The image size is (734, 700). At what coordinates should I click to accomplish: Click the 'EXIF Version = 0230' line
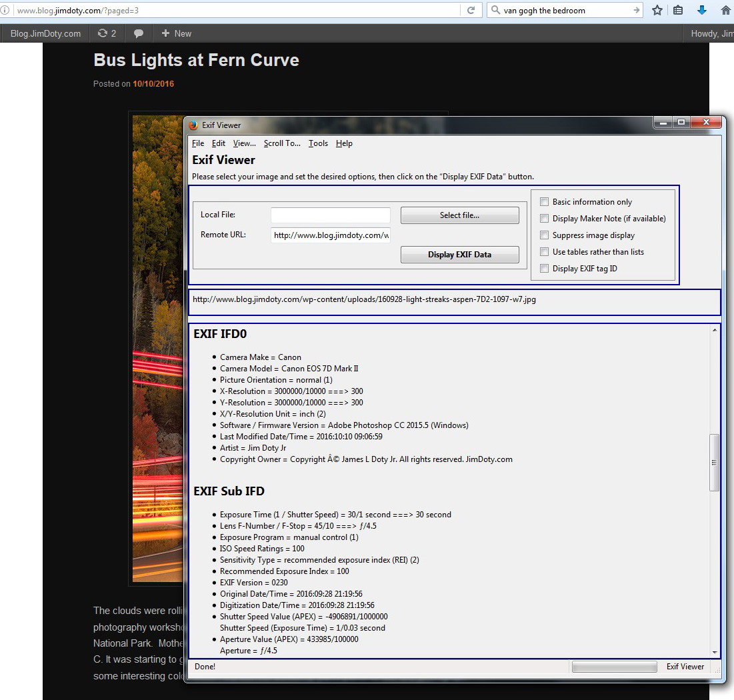254,583
